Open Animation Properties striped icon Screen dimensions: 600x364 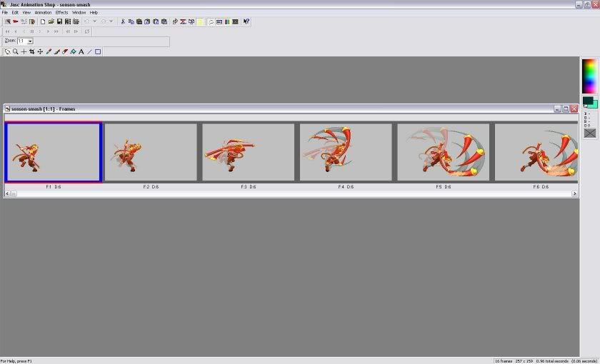coord(227,22)
